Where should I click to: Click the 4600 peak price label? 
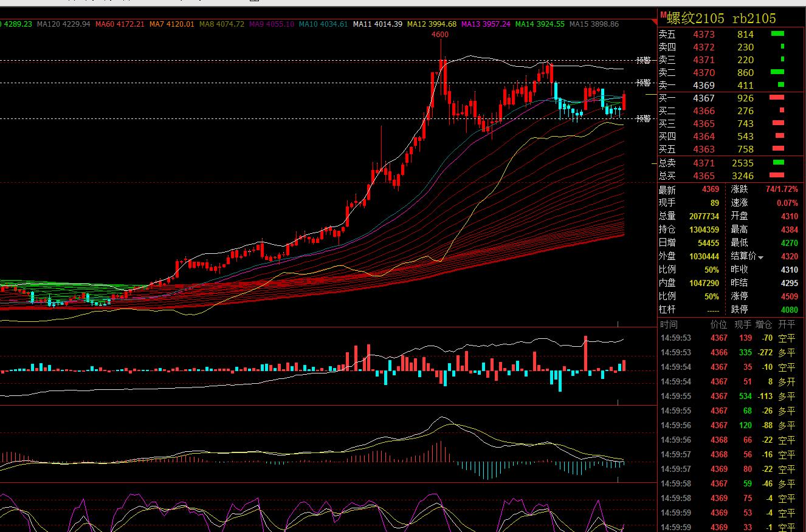click(440, 35)
